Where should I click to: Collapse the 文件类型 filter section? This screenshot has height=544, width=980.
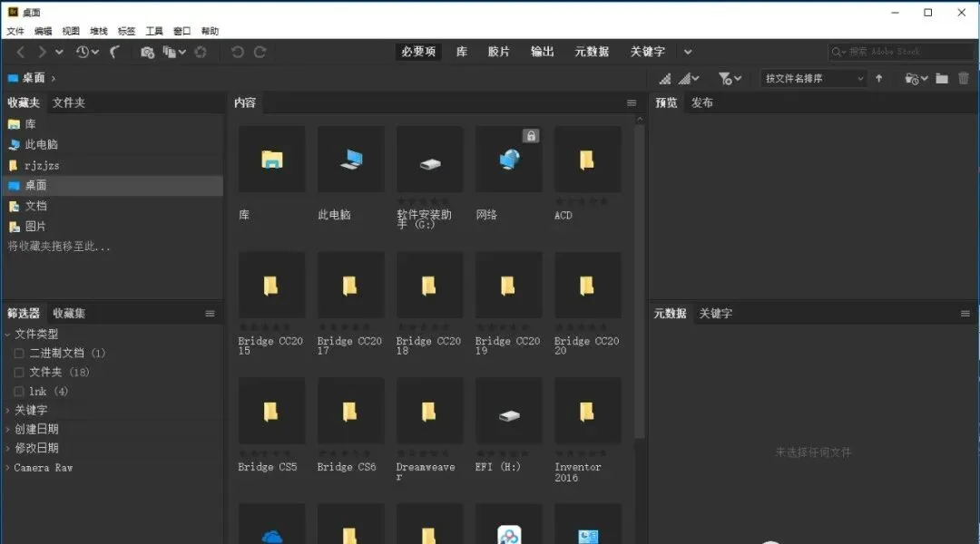click(7, 335)
